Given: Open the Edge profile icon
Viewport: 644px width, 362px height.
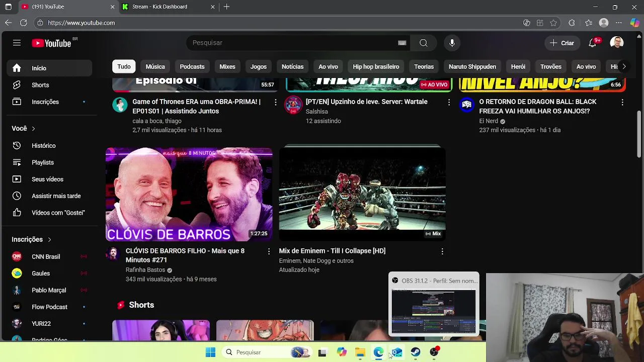Looking at the screenshot, I should pos(604,23).
